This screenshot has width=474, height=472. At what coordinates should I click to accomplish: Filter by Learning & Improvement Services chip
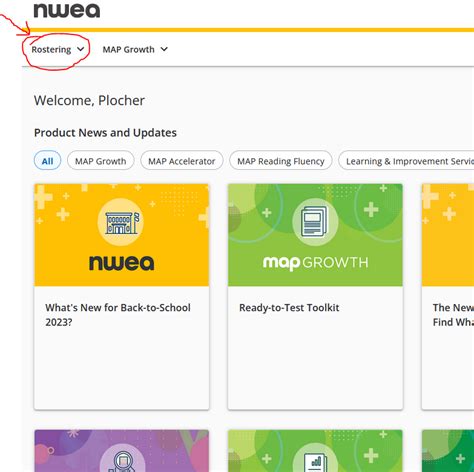point(406,161)
